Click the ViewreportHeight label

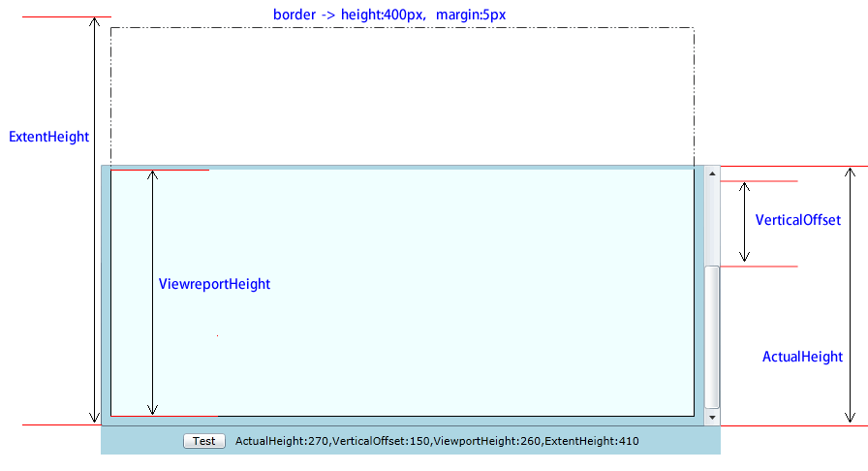(x=214, y=284)
